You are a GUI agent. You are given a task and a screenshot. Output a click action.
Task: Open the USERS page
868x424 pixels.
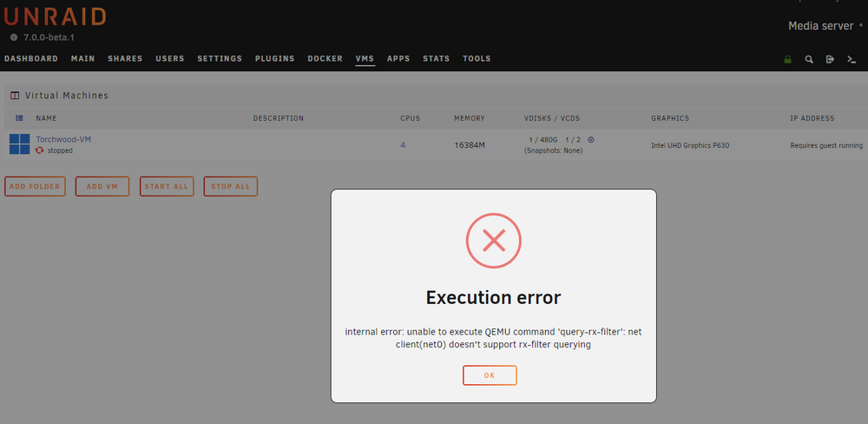[x=170, y=59]
